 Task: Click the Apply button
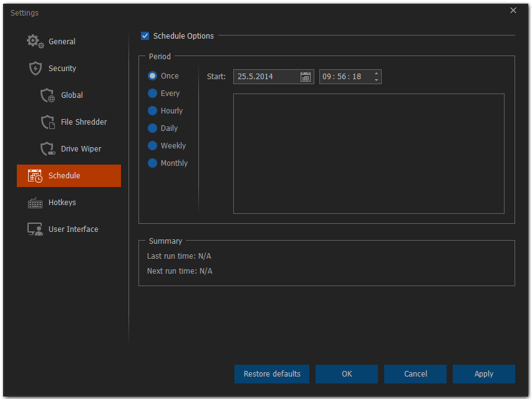(484, 374)
